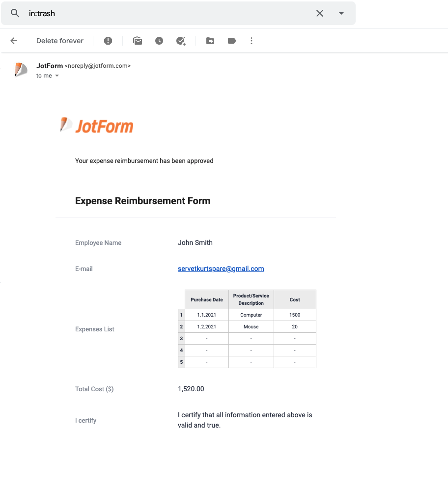Open servetkurtspare@gmail.com link
448x485 pixels.
point(221,269)
